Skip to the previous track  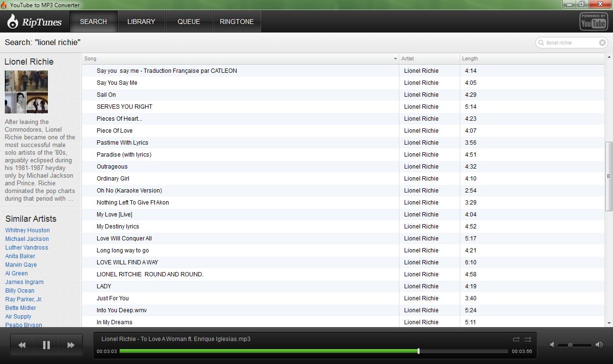click(x=22, y=345)
